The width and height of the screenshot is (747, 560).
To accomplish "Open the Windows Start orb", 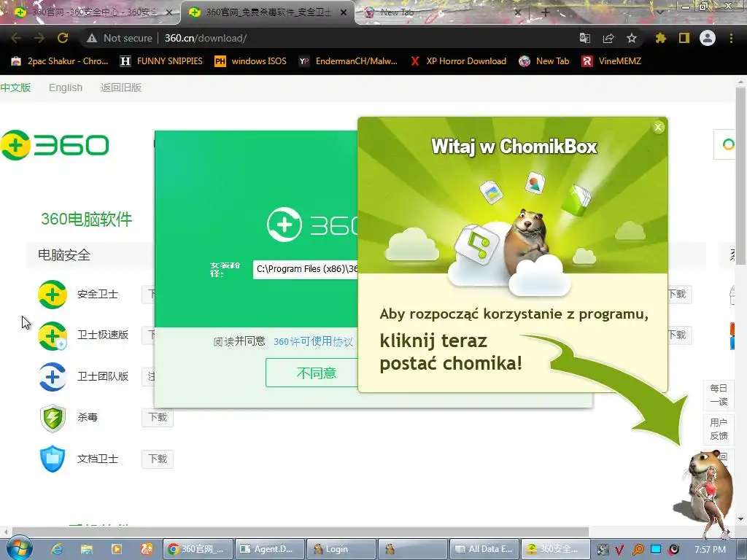I will point(19,548).
